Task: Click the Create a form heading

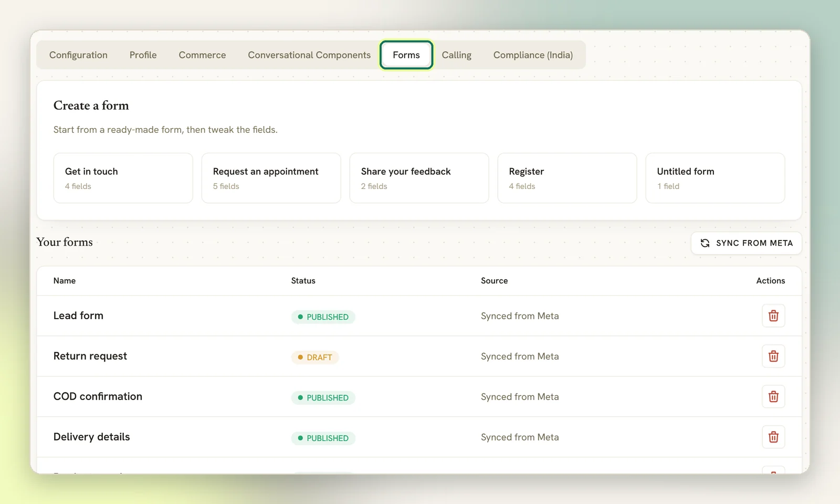Action: point(91,106)
